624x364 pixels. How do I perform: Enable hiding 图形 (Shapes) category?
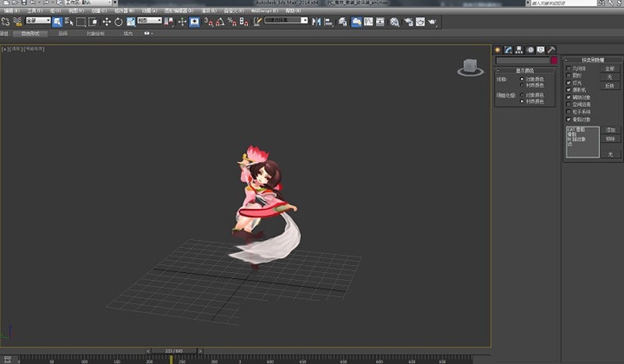[569, 76]
